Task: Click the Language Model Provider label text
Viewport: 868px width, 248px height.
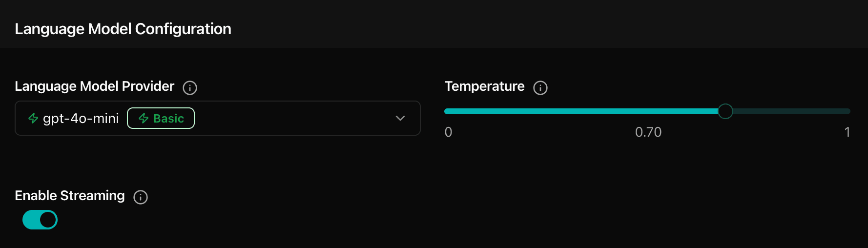Action: pos(94,86)
